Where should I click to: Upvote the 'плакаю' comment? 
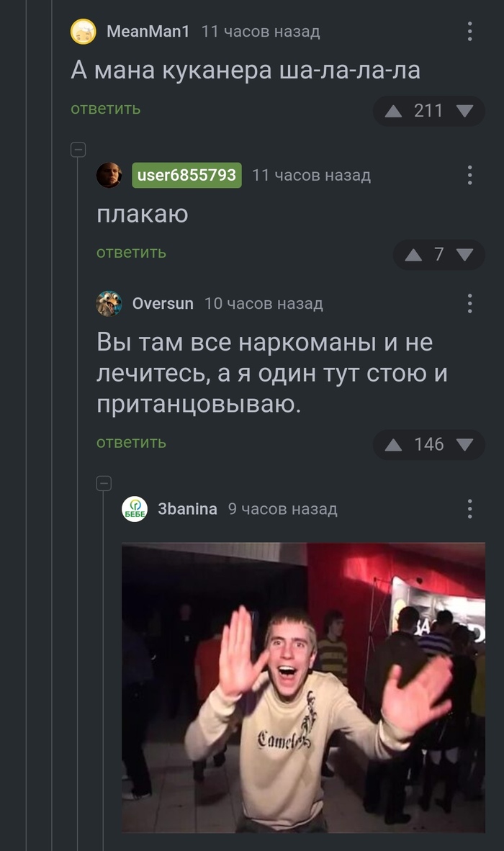click(413, 255)
